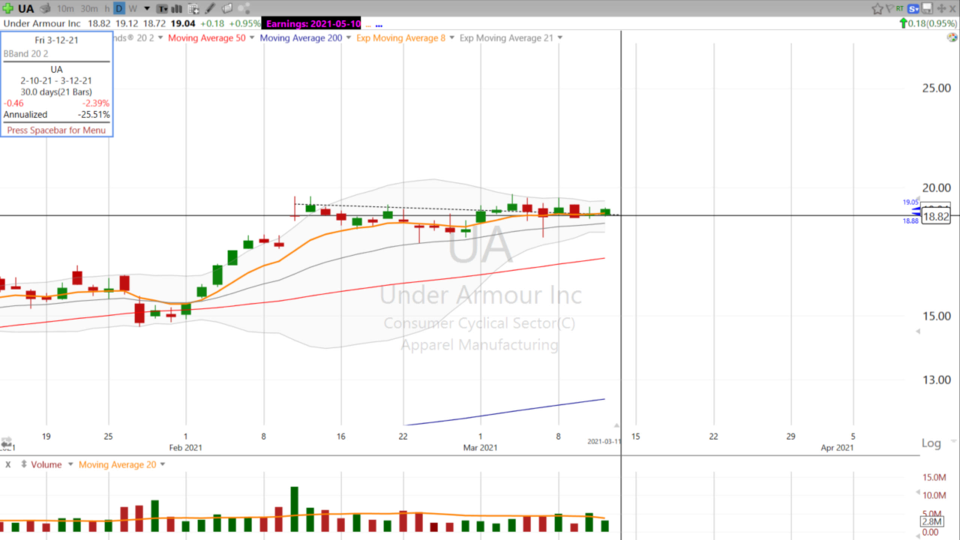Select the Daily time frame
Viewport: 960px width, 540px height.
[119, 9]
